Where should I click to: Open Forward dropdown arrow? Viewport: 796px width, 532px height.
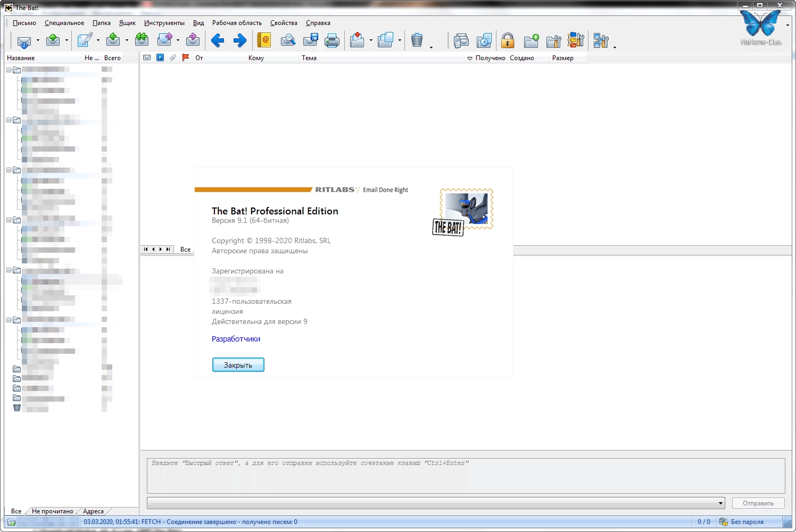pyautogui.click(x=178, y=40)
